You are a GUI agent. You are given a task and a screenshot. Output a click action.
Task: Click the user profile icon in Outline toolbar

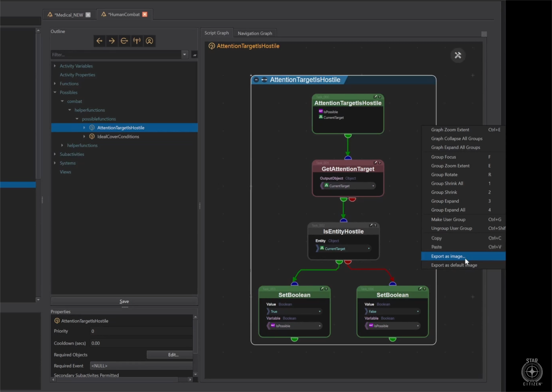pyautogui.click(x=149, y=41)
